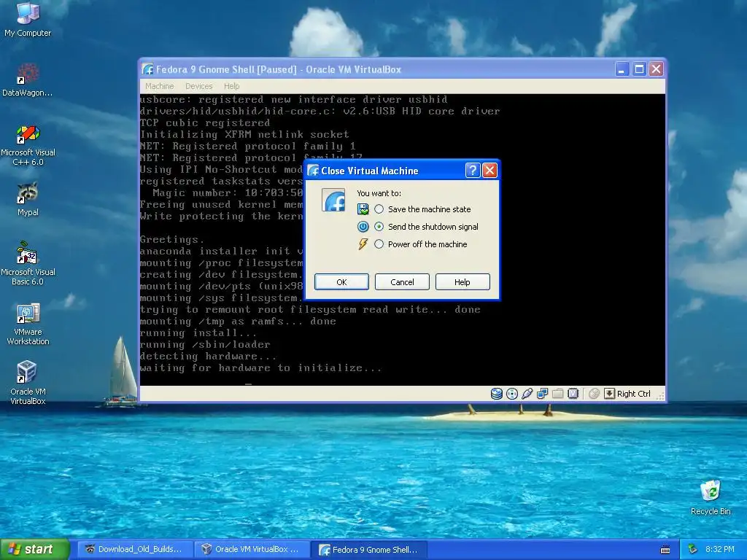Switch to Fedora 9 Gnome Shell taskbar item
This screenshot has height=560, width=747.
click(368, 550)
